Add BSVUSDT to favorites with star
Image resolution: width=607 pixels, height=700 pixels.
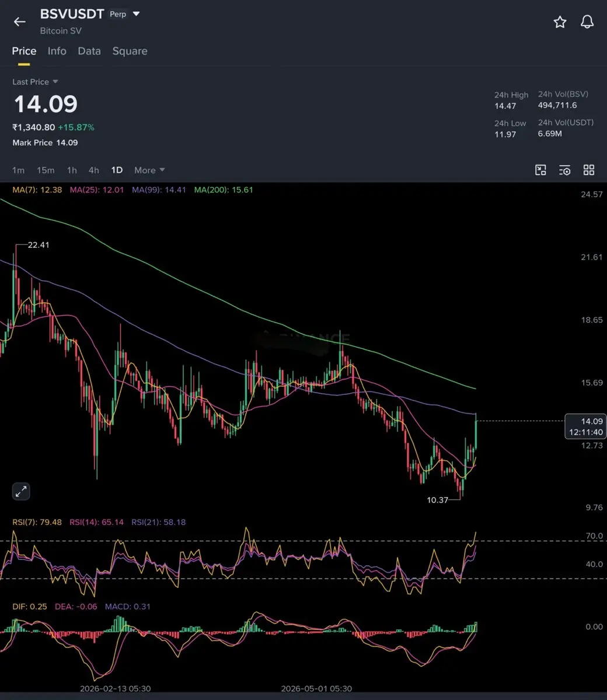point(560,22)
